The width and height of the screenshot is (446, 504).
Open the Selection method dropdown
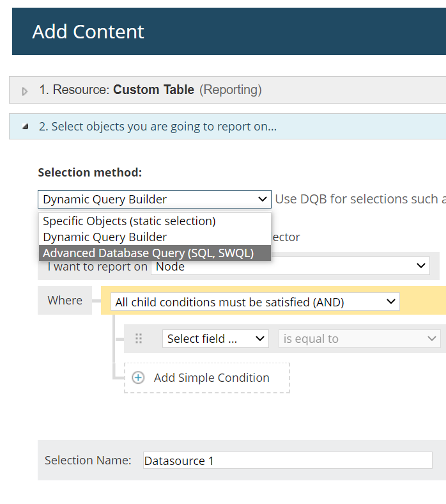pyautogui.click(x=154, y=200)
